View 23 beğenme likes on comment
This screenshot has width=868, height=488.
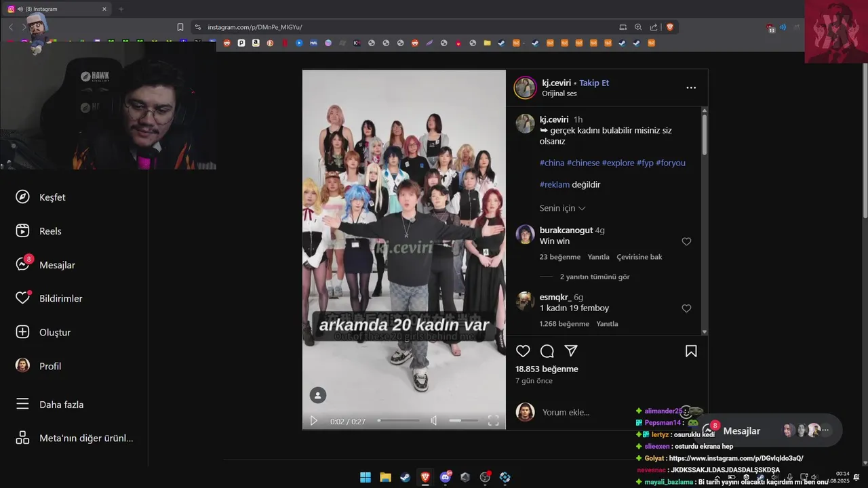560,257
